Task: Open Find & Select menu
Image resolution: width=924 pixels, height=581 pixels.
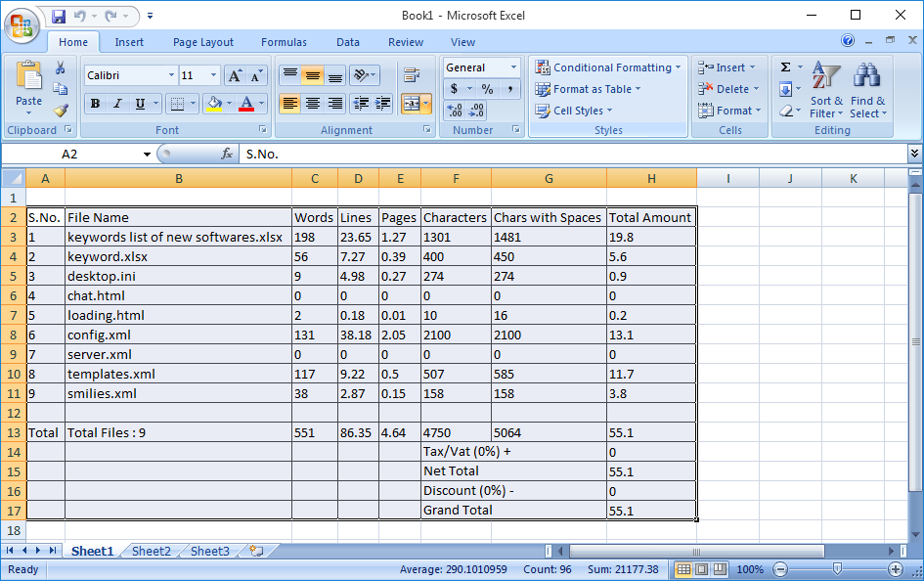Action: click(x=867, y=91)
